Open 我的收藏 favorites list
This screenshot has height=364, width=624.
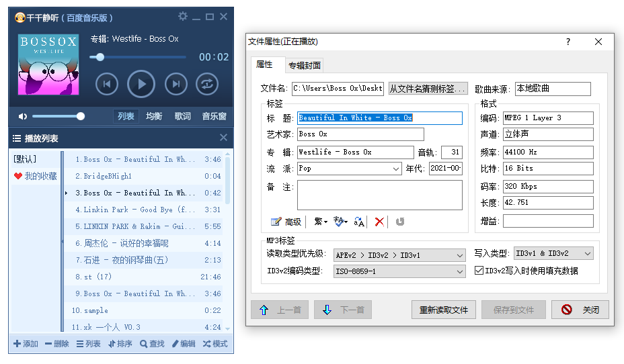click(x=36, y=176)
